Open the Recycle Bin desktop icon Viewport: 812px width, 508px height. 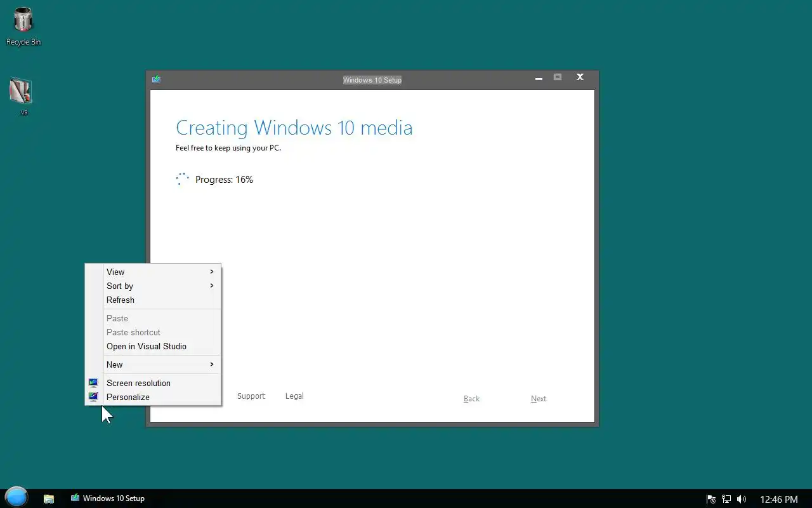point(23,26)
